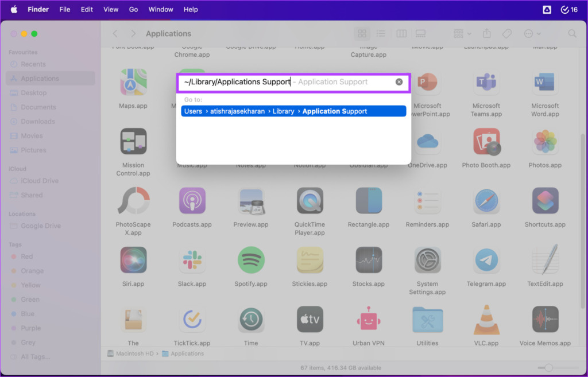Click inside the Go to Folder path field
Screen dimensions: 588x377
(293, 82)
